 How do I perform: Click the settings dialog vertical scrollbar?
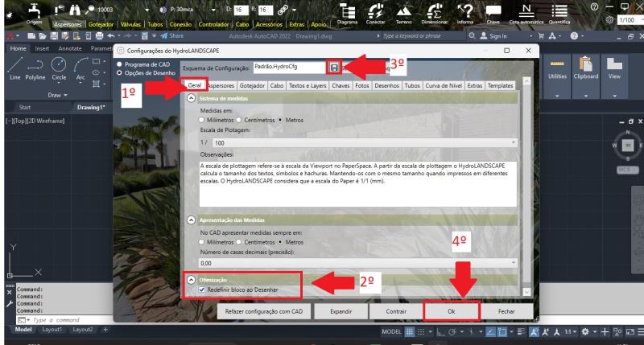point(526,186)
